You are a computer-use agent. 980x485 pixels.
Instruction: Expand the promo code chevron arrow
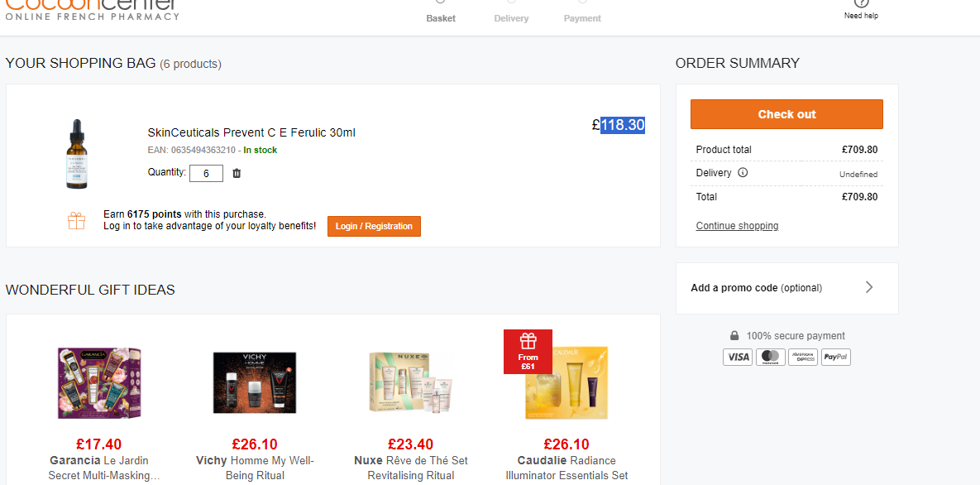coord(869,287)
